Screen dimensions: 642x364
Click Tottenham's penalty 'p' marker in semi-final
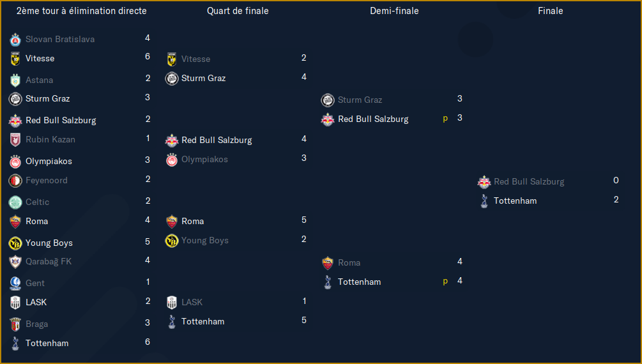click(x=445, y=281)
